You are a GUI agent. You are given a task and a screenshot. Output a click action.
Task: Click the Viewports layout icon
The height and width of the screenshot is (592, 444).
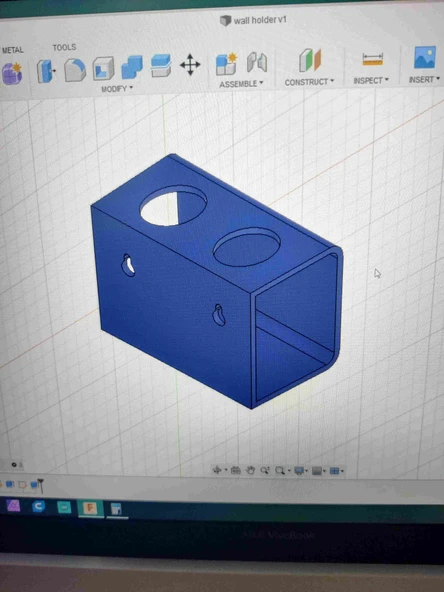pos(335,471)
